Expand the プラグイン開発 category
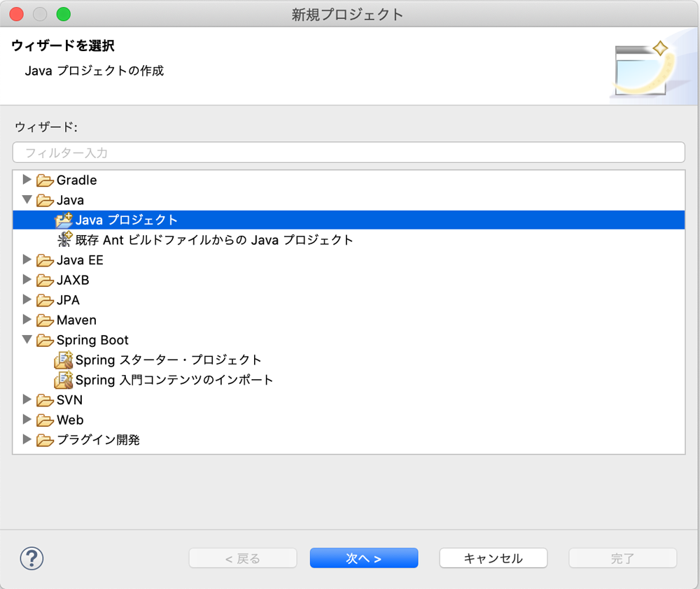This screenshot has width=700, height=589. 27,439
